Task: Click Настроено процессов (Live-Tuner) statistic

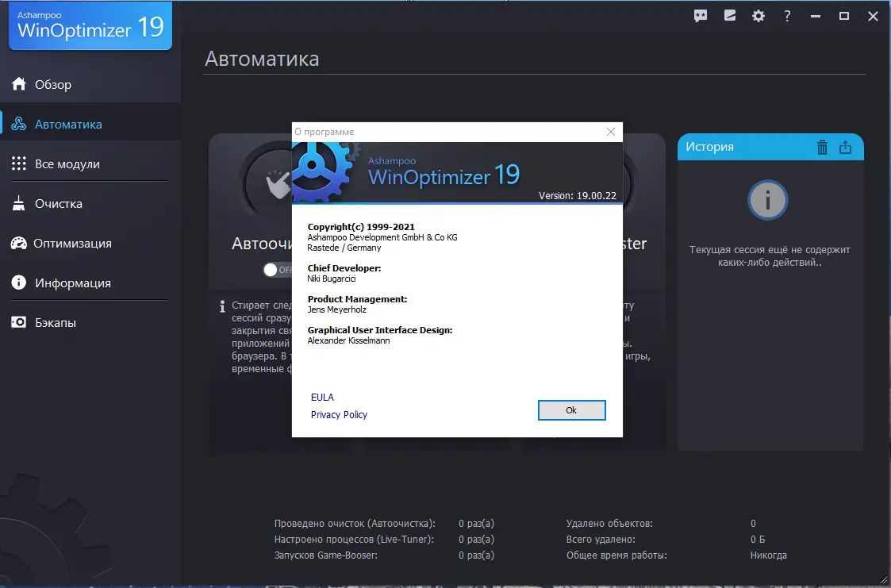Action: (x=353, y=539)
